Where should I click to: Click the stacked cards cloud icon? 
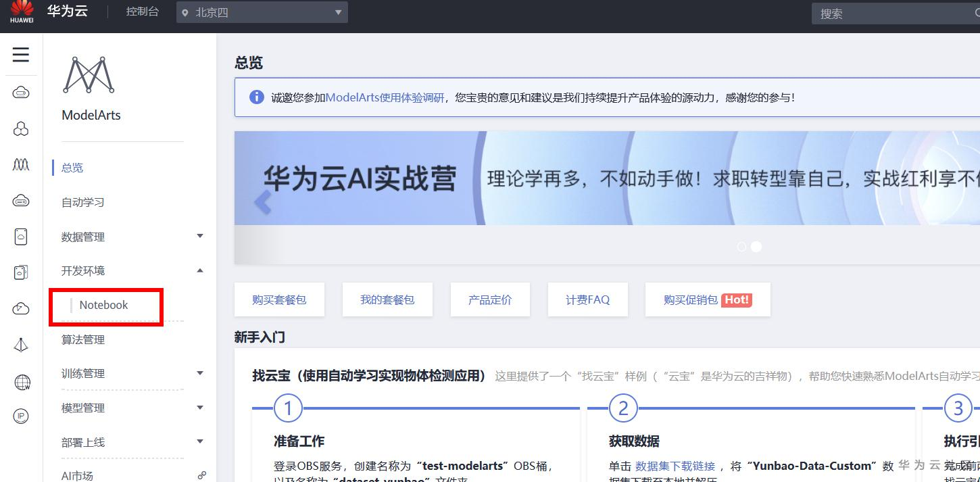21,272
